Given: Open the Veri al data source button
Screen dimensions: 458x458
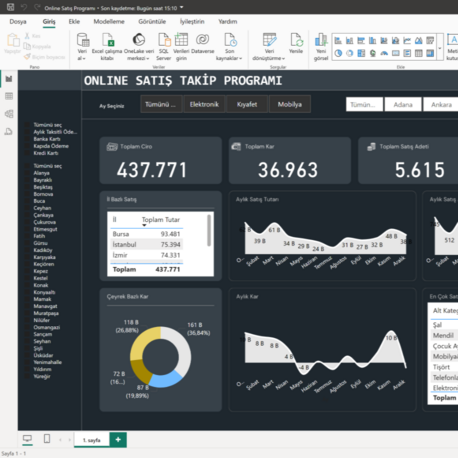Looking at the screenshot, I should (x=82, y=47).
